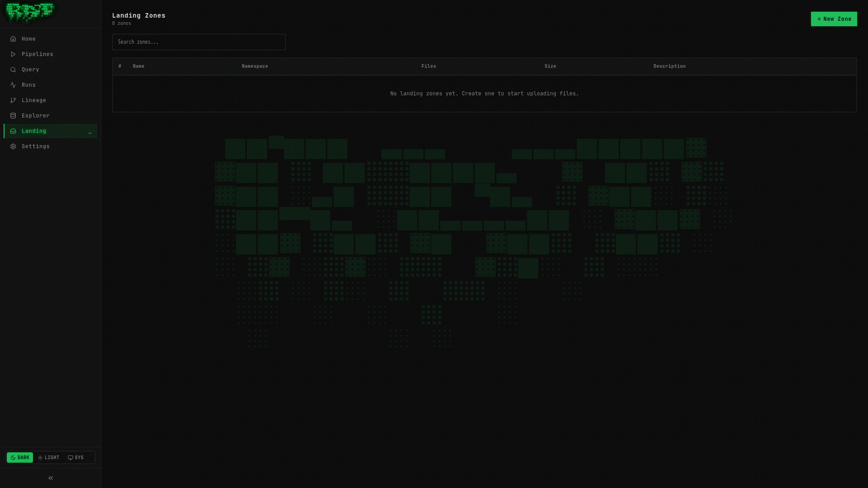Open the Landing page from the menu
The height and width of the screenshot is (488, 868).
(x=34, y=131)
